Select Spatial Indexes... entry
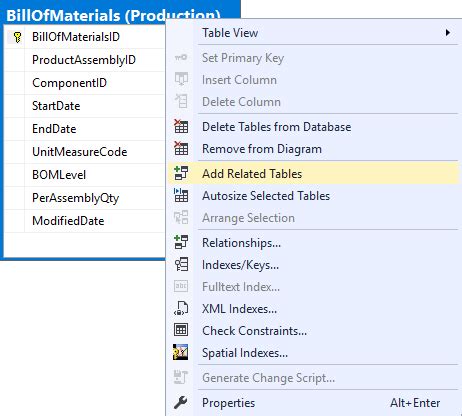Viewport: 462px width, 416px height. (313, 353)
